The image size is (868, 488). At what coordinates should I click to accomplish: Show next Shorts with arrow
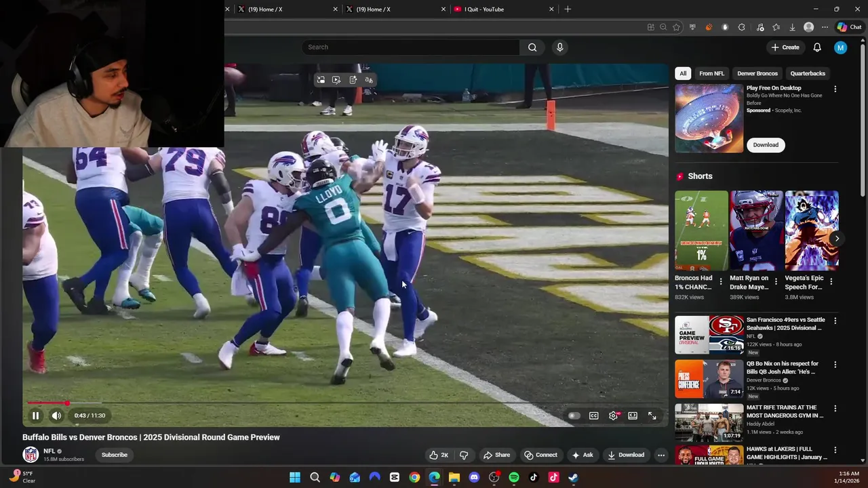pyautogui.click(x=837, y=239)
